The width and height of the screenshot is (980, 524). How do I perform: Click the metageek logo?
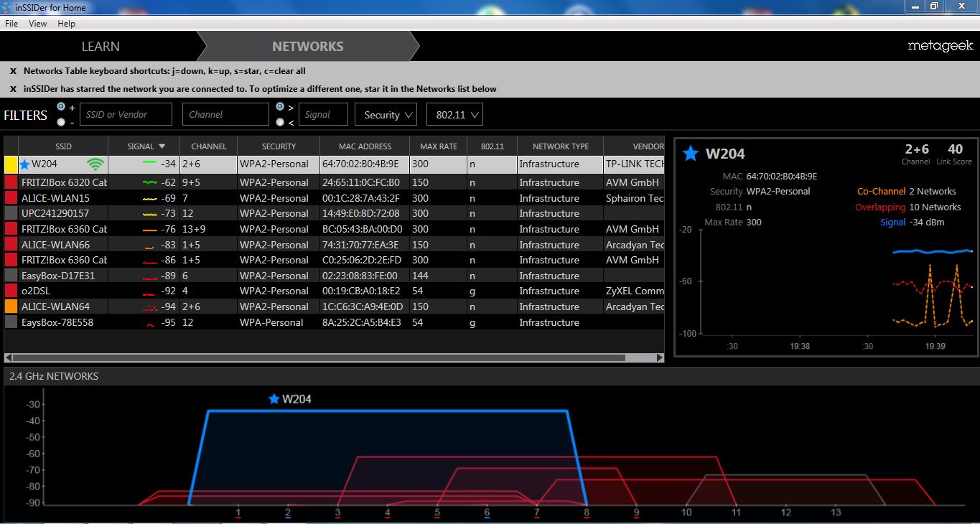tap(940, 46)
